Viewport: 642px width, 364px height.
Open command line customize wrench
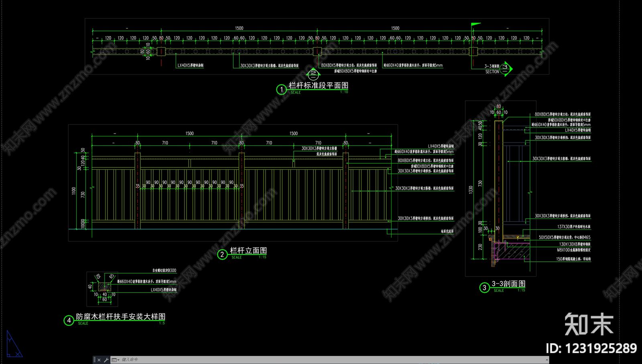(x=106, y=360)
